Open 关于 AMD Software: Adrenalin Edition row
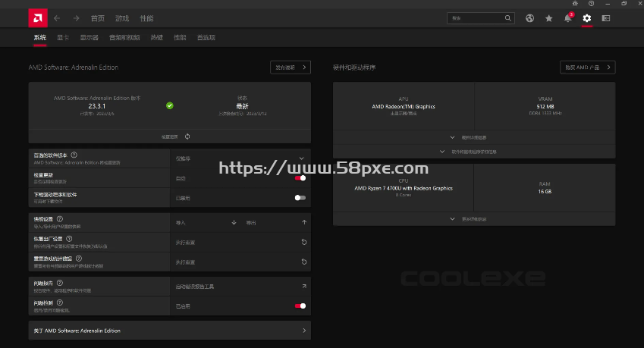This screenshot has width=644, height=348. pos(170,331)
